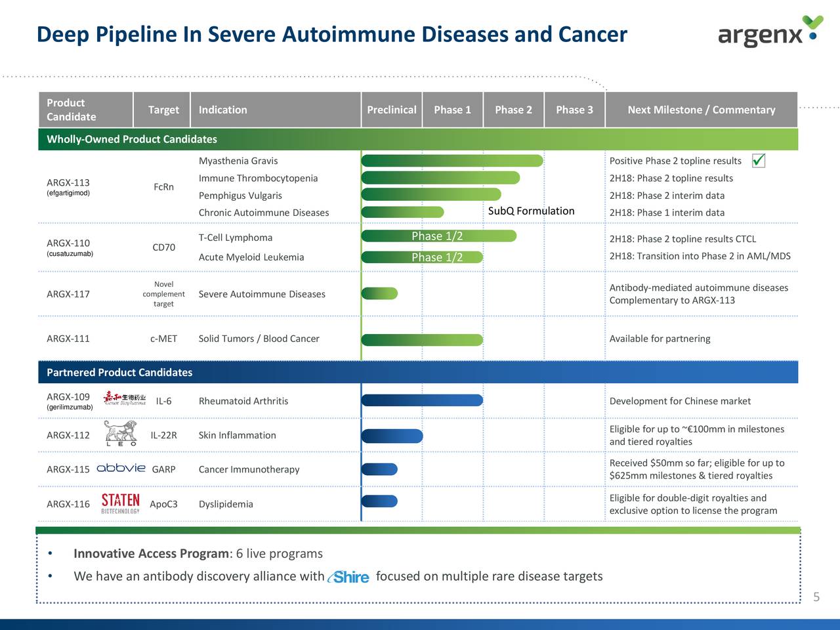Viewport: 840px width, 630px height.
Task: Click the Phase 2 column header
Action: click(514, 110)
